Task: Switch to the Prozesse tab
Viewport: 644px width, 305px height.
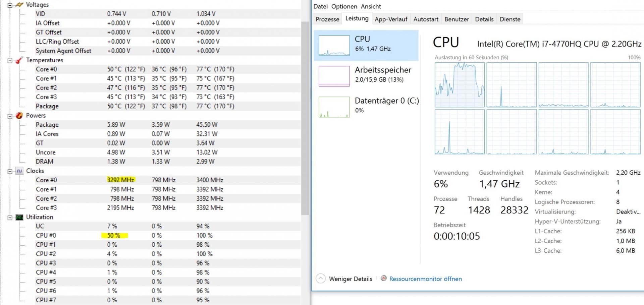Action: coord(327,19)
